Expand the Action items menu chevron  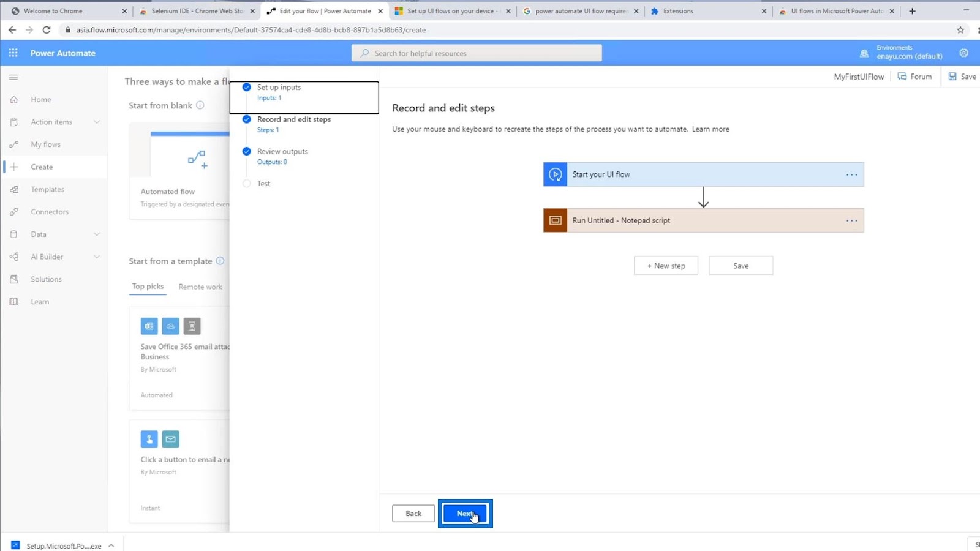97,122
